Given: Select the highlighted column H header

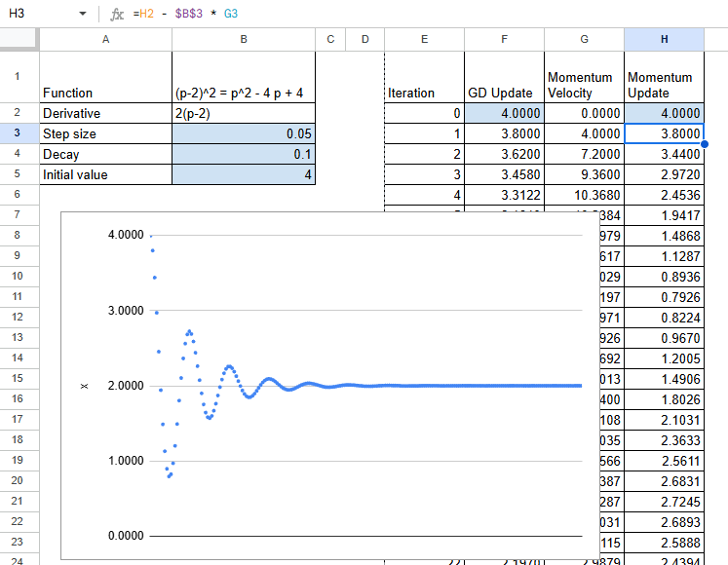Looking at the screenshot, I should tap(664, 39).
